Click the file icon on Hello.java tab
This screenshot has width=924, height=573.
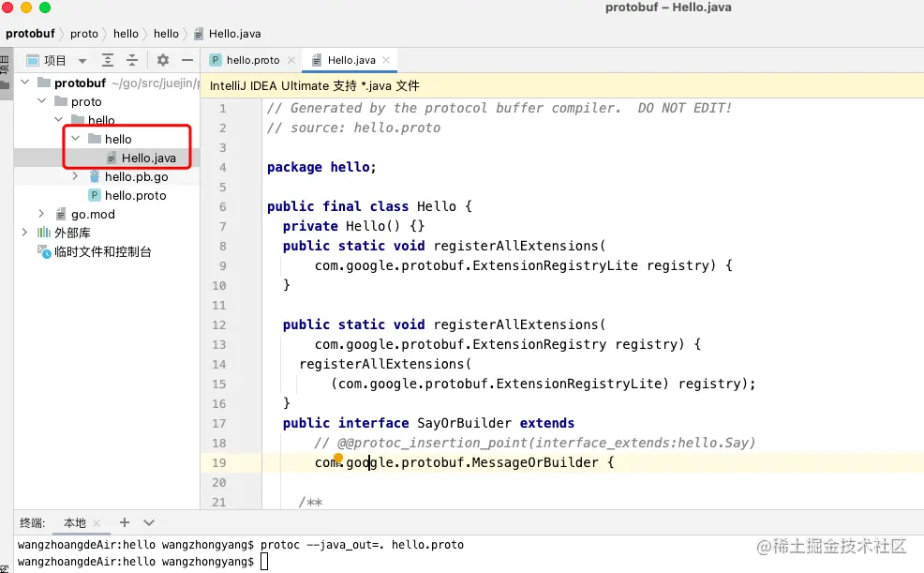point(317,60)
